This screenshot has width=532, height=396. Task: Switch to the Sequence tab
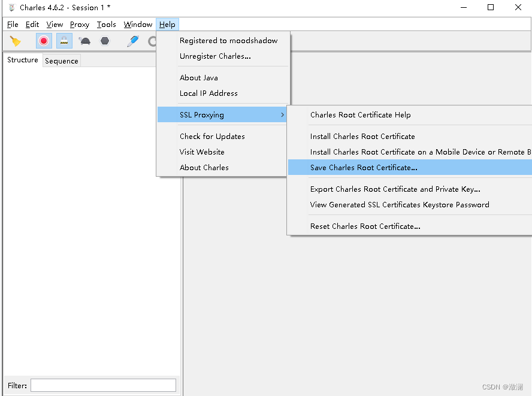[x=62, y=61]
